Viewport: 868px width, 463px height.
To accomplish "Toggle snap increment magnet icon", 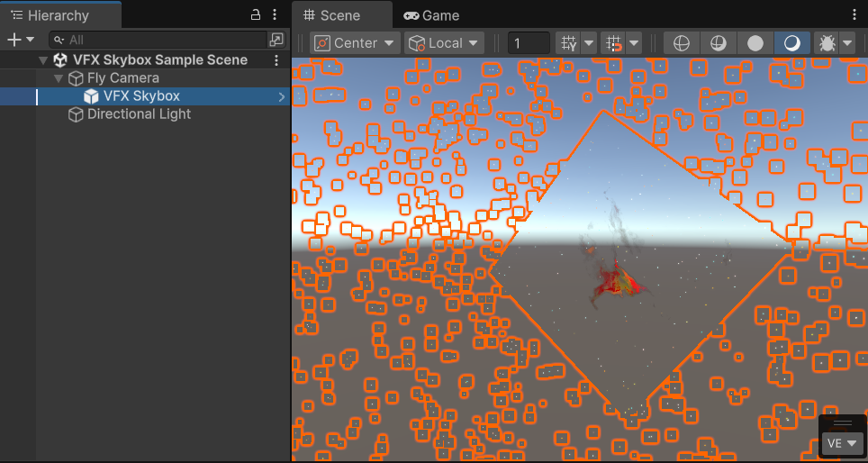I will (x=614, y=43).
